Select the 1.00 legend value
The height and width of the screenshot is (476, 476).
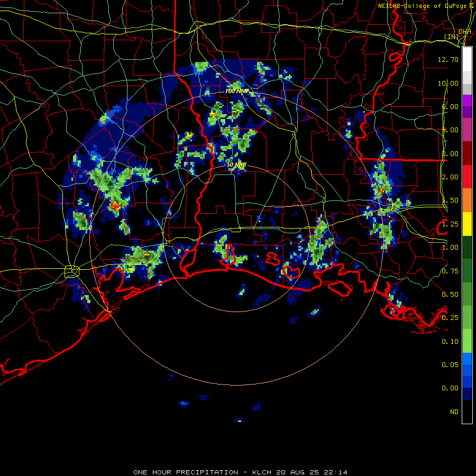click(450, 248)
